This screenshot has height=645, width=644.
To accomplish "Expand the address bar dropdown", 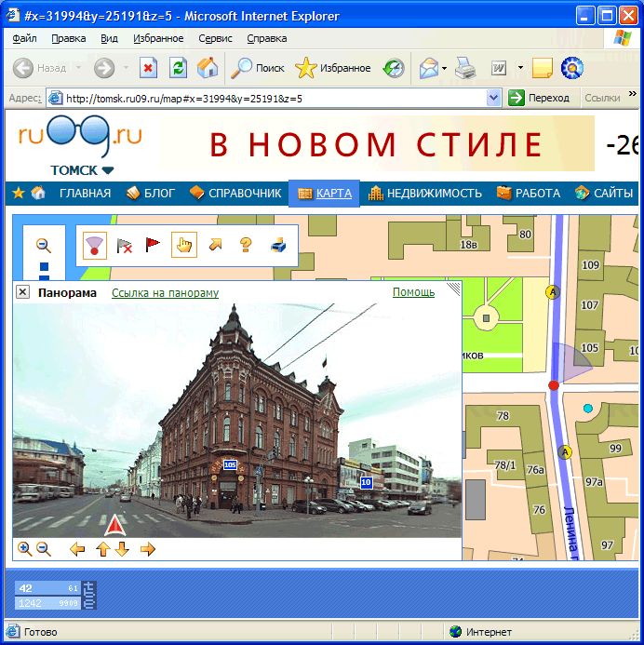I will pos(494,98).
